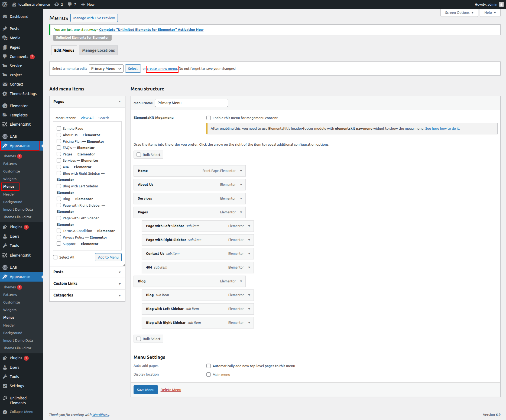Open the Unlimited Elements icon

coord(5,398)
